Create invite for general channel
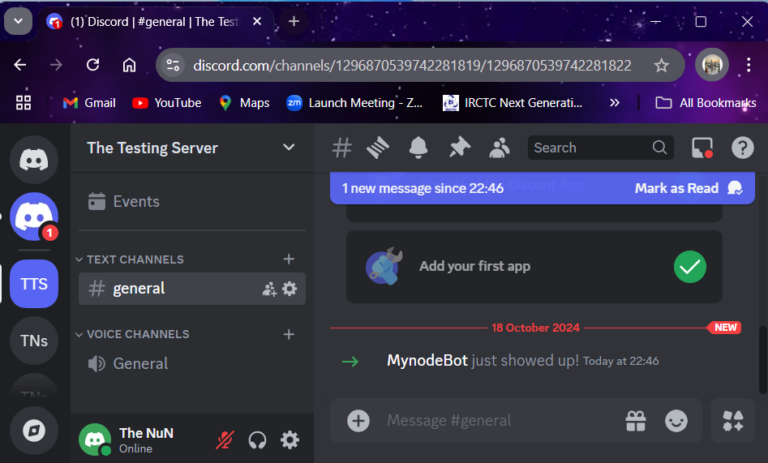 click(x=269, y=289)
